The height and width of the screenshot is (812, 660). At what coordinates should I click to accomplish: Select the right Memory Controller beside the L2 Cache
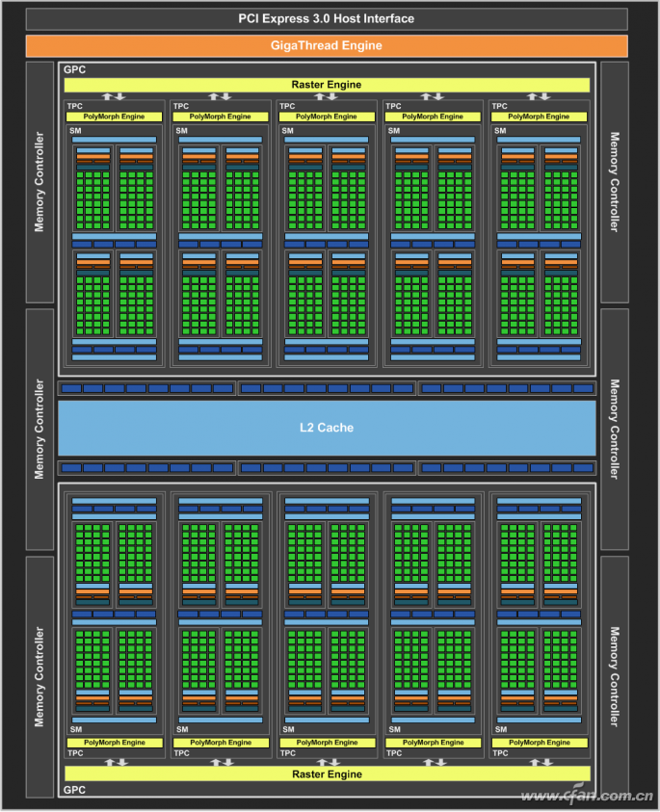615,430
